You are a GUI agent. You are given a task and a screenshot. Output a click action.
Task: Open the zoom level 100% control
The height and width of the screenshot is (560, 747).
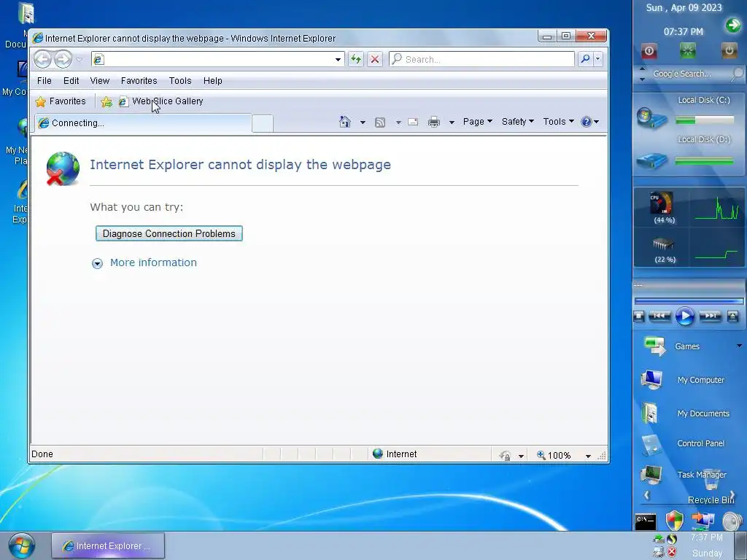click(x=554, y=456)
